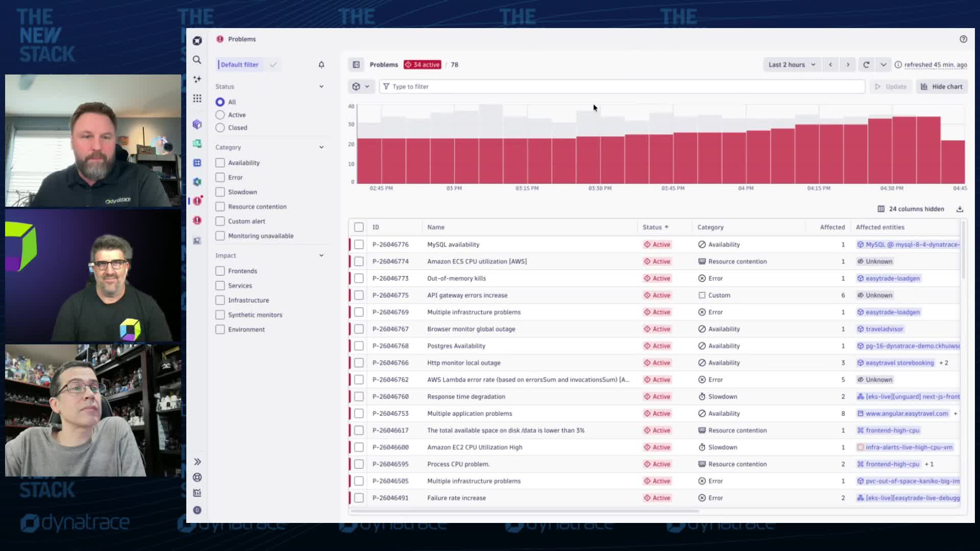
Task: Open the apps grid launcher icon
Action: point(197,98)
